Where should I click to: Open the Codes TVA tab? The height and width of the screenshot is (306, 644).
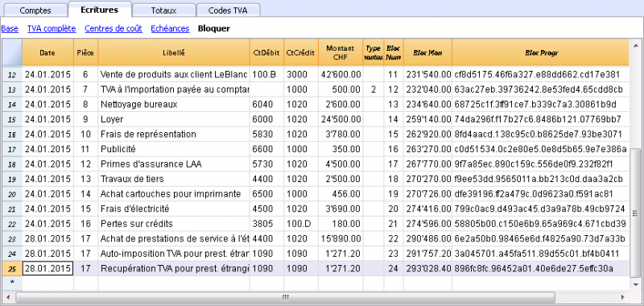pos(228,10)
